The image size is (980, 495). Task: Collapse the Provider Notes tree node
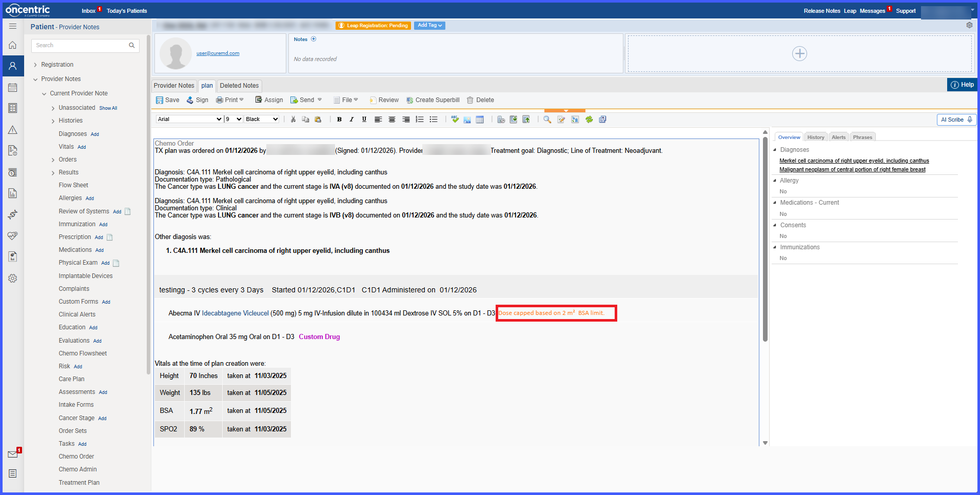click(x=35, y=79)
